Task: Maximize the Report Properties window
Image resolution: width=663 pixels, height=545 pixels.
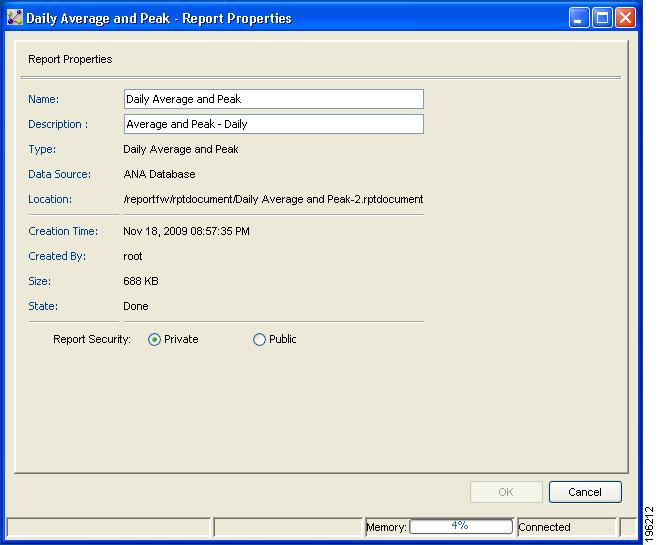Action: point(602,18)
